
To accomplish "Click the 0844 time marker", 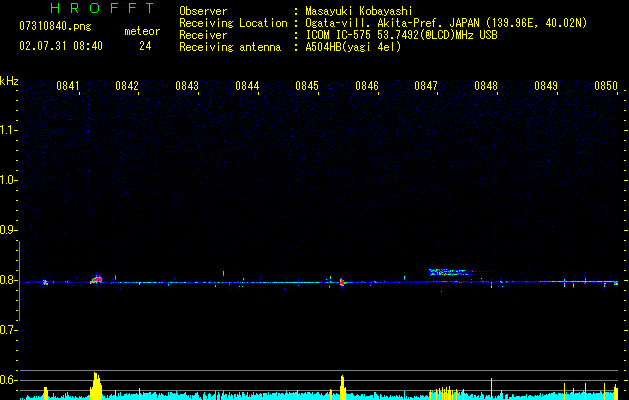I will tap(247, 86).
